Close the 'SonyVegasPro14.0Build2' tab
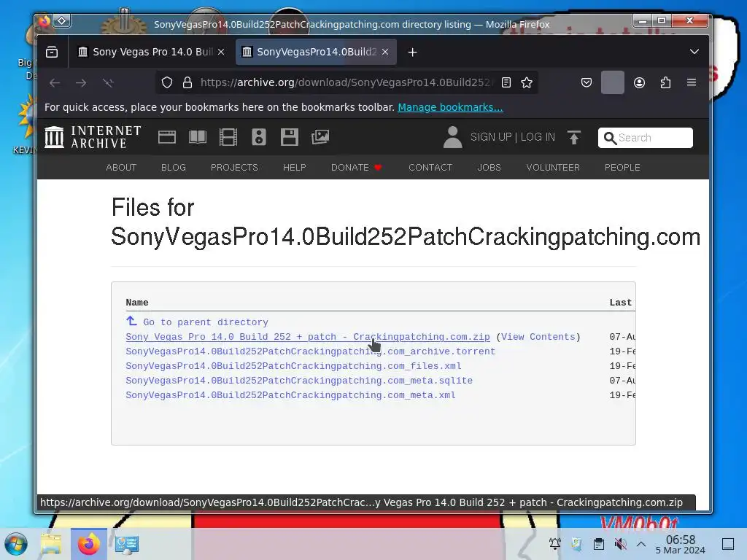This screenshot has height=560, width=747. coord(385,52)
